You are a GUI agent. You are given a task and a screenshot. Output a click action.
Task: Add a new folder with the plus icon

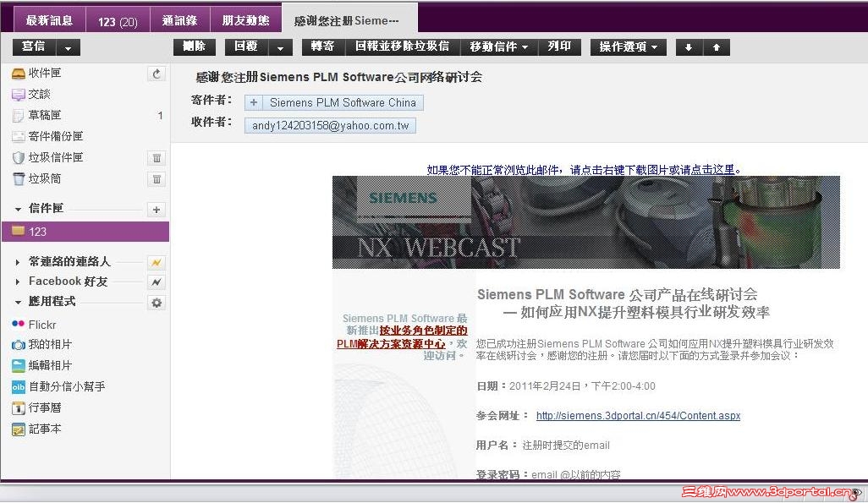point(157,210)
